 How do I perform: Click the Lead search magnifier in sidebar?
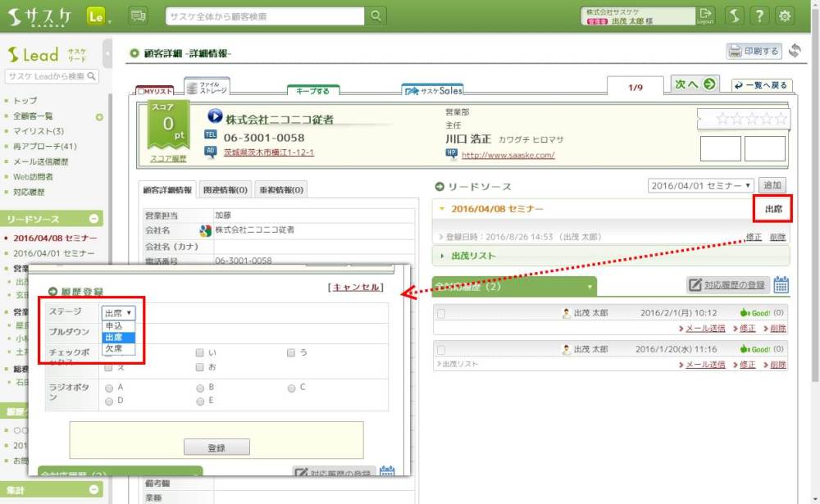(92, 76)
